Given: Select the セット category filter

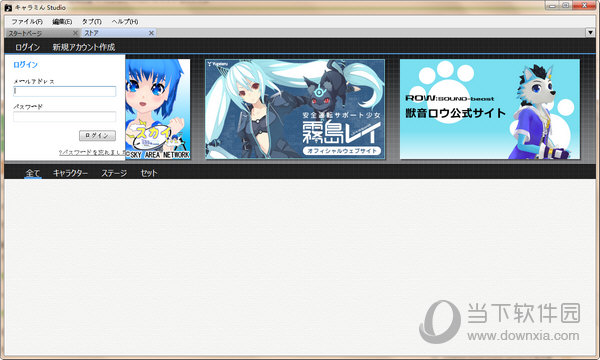Looking at the screenshot, I should point(149,173).
